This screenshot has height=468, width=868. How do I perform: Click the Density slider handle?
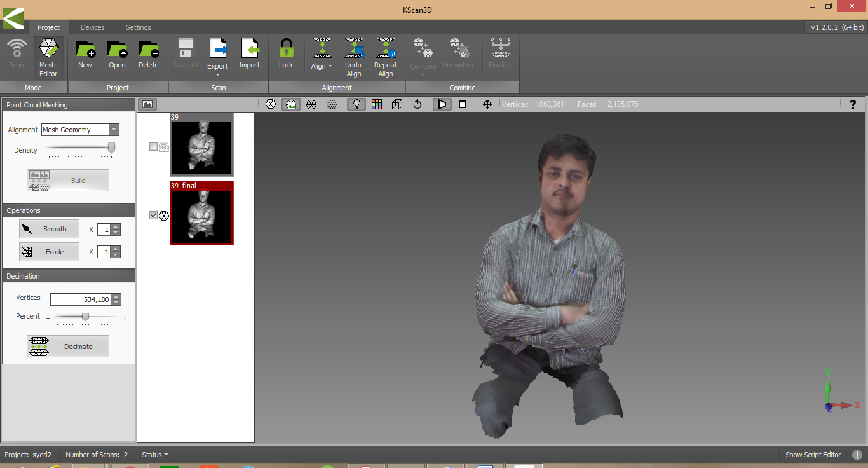click(x=111, y=148)
